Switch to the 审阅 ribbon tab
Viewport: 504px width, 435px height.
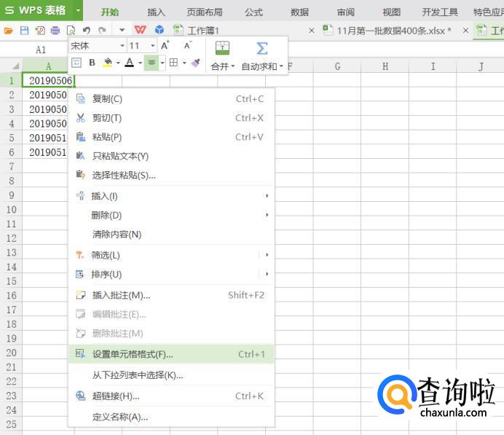click(345, 12)
